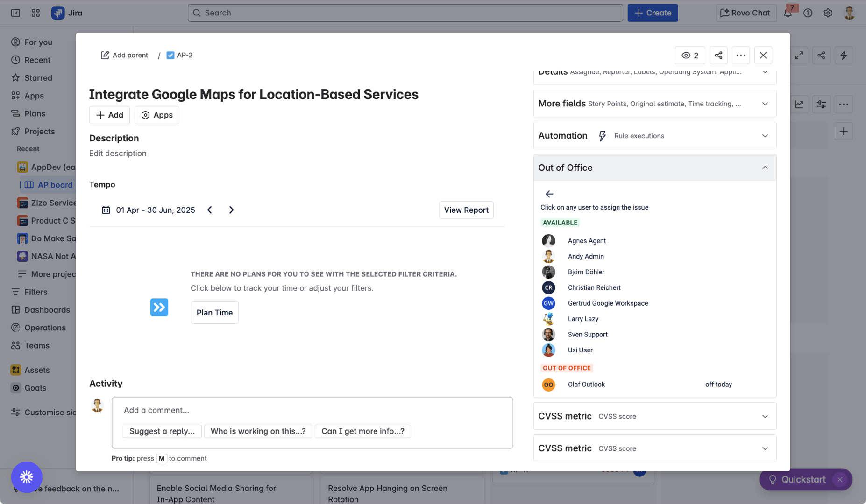The width and height of the screenshot is (866, 504).
Task: Expand the More fields section
Action: (765, 104)
